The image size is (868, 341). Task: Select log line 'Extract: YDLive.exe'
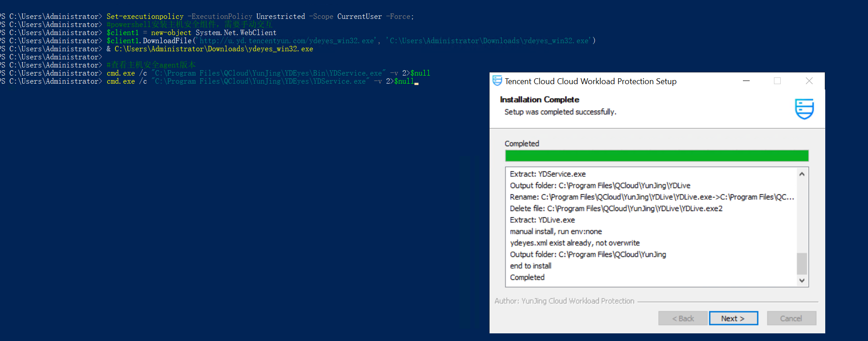pos(542,220)
